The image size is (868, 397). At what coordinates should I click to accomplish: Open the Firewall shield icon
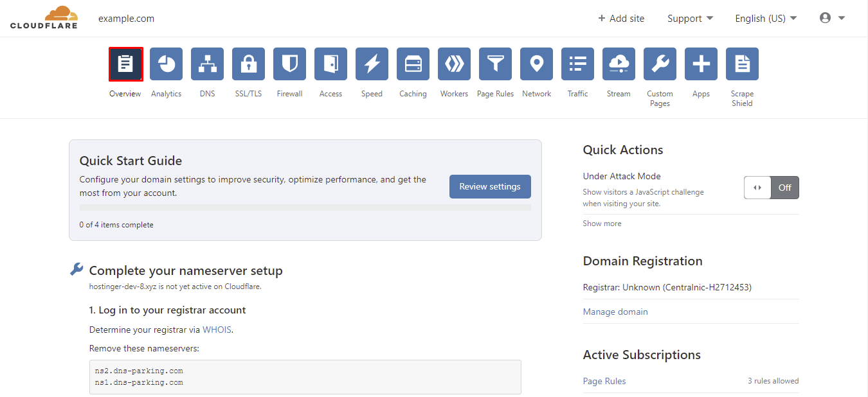[289, 64]
